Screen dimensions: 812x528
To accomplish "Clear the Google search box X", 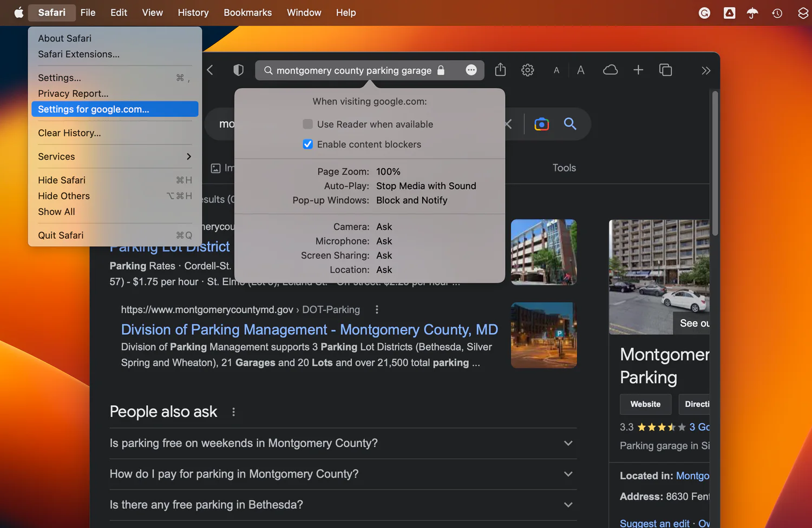I will click(x=508, y=124).
